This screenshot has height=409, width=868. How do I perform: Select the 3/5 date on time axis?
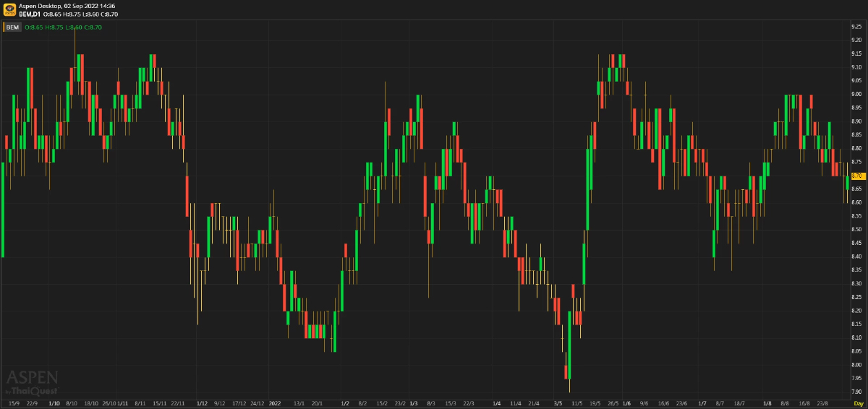pyautogui.click(x=558, y=402)
